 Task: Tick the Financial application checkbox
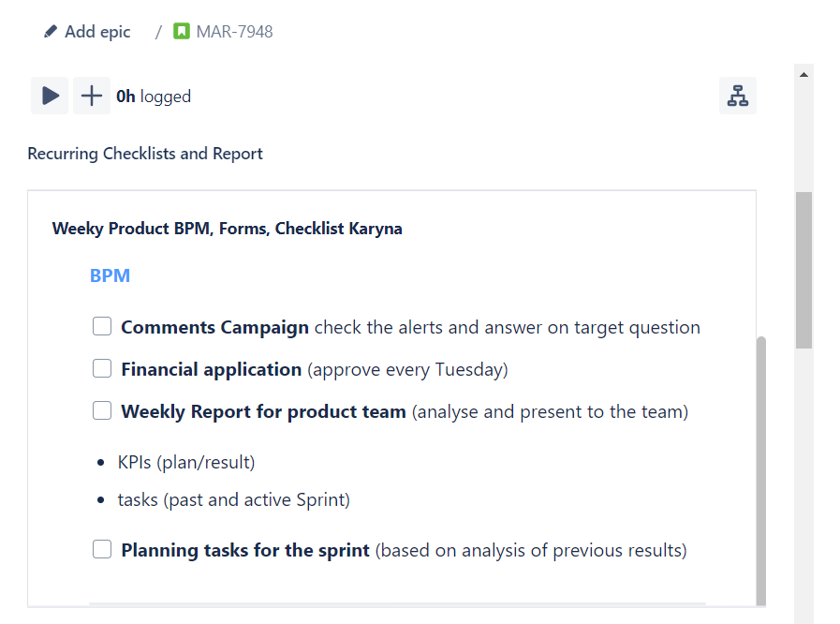point(102,368)
